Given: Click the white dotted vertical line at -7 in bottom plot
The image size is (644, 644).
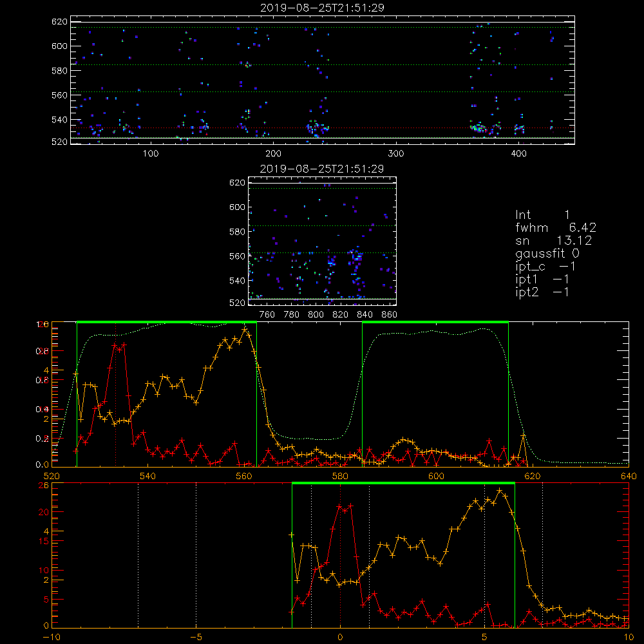Looking at the screenshot, I should 138,556.
